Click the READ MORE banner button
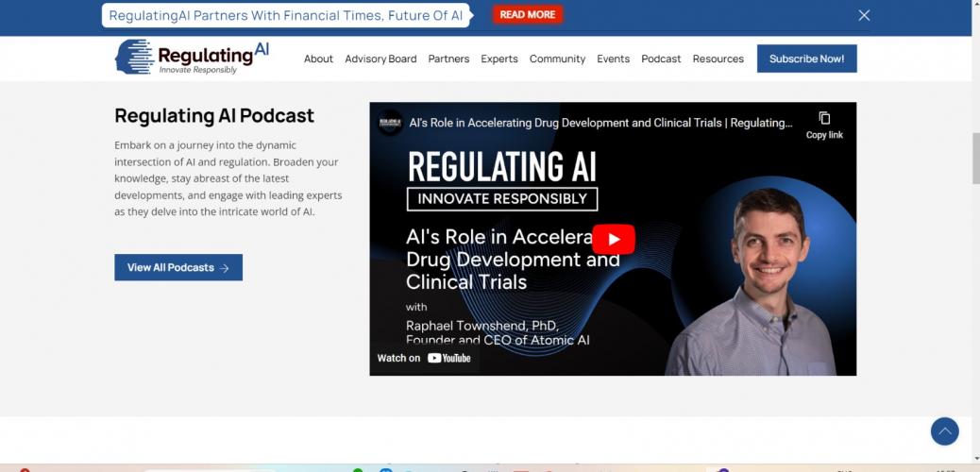Viewport: 980px width, 472px height. (x=528, y=15)
